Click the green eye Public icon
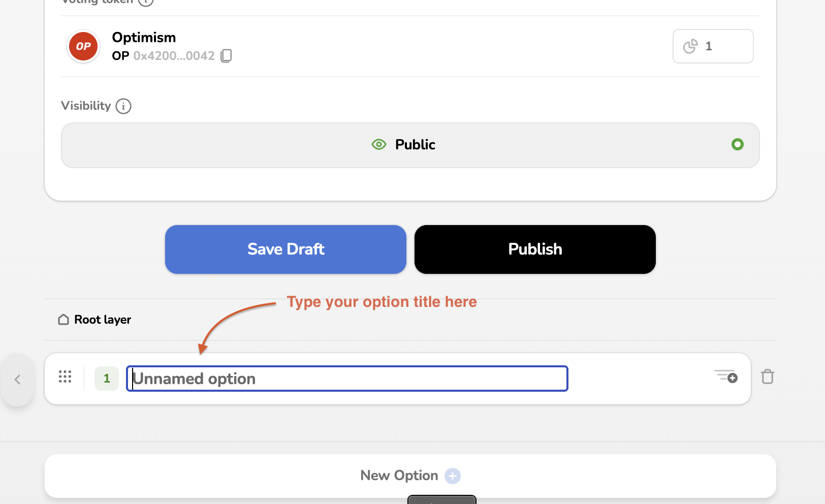The height and width of the screenshot is (504, 825). point(379,145)
